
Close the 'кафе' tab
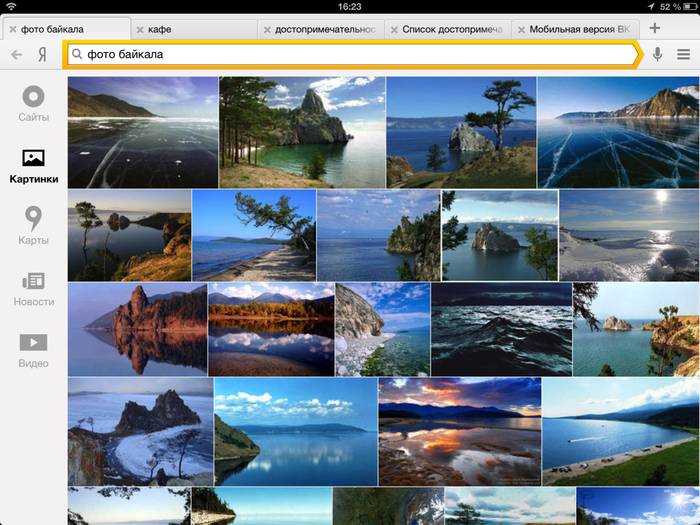pos(139,30)
